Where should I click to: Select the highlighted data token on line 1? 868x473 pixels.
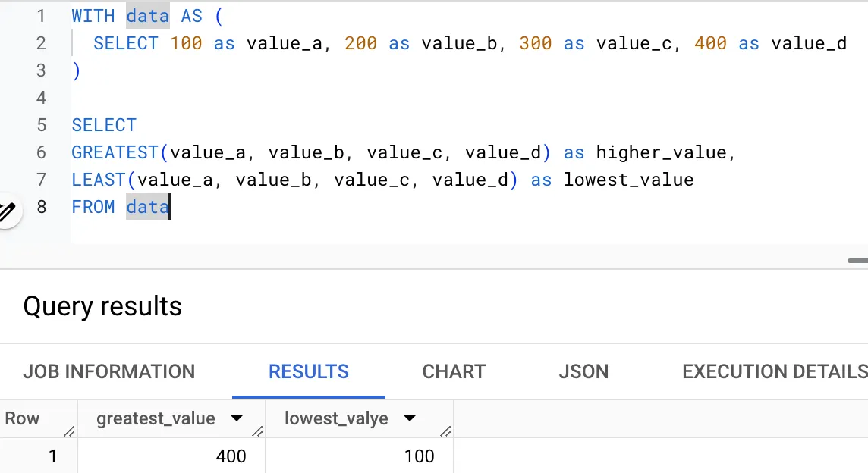[x=147, y=16]
